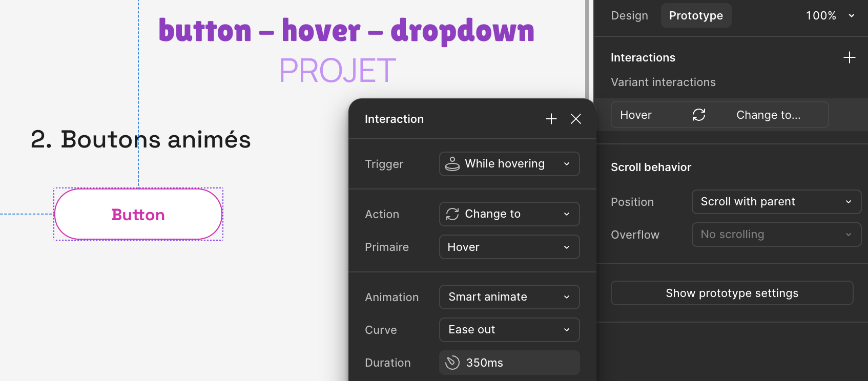868x381 pixels.
Task: Open Position dropdown Scroll with parent
Action: click(x=776, y=202)
